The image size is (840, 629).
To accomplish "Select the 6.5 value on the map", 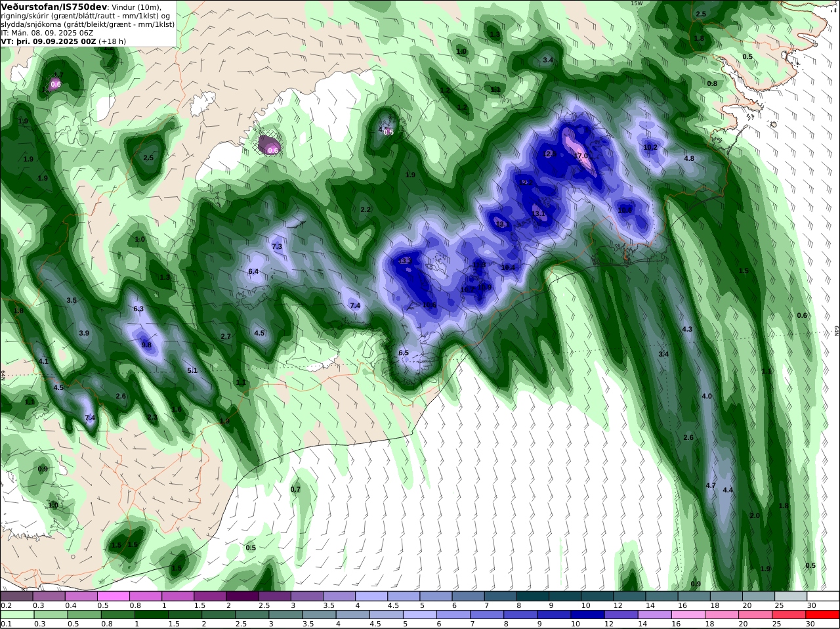I will (404, 353).
